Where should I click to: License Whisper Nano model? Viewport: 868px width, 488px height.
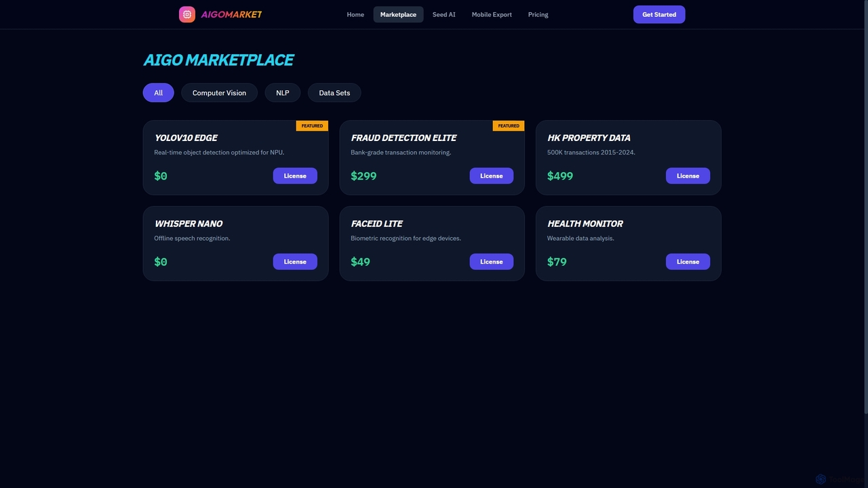(x=295, y=262)
